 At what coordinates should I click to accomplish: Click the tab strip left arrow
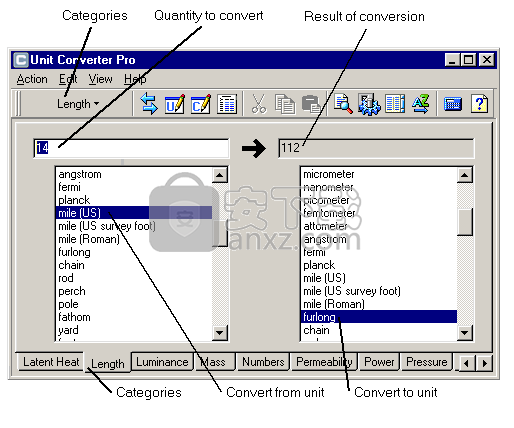point(467,363)
